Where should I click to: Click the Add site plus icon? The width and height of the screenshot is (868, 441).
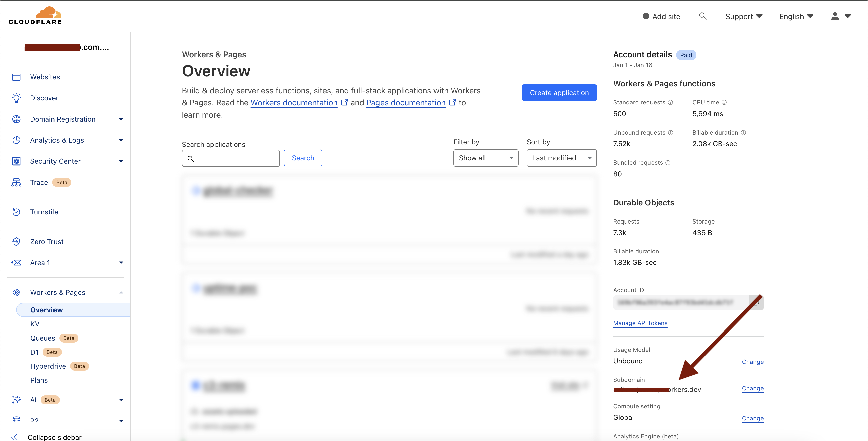[x=646, y=16]
